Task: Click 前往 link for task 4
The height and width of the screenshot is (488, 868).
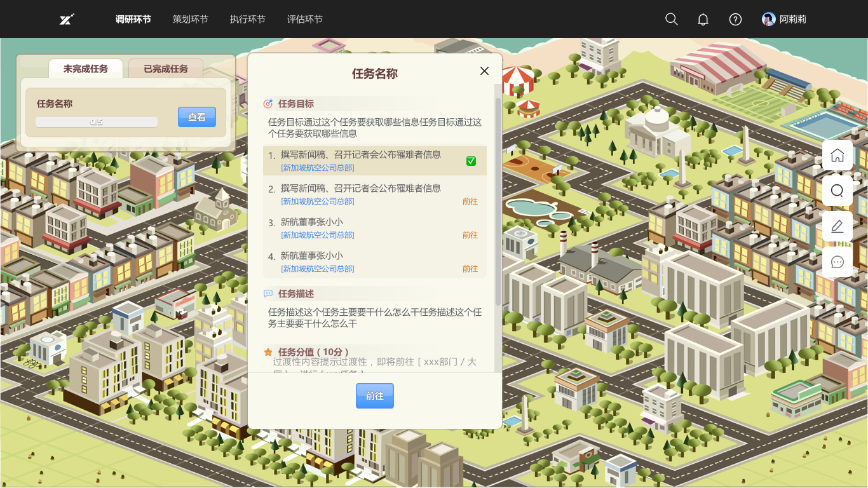Action: pos(470,269)
